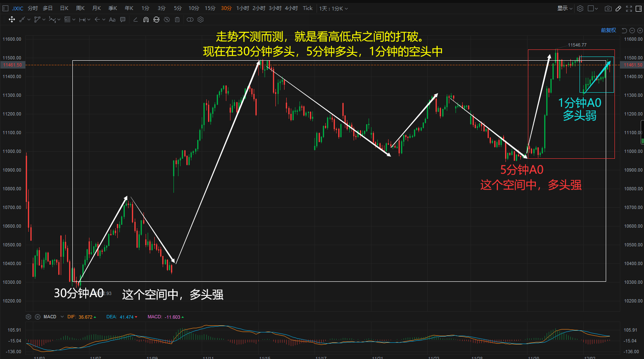Open chart settings gear in top bar

(580, 8)
